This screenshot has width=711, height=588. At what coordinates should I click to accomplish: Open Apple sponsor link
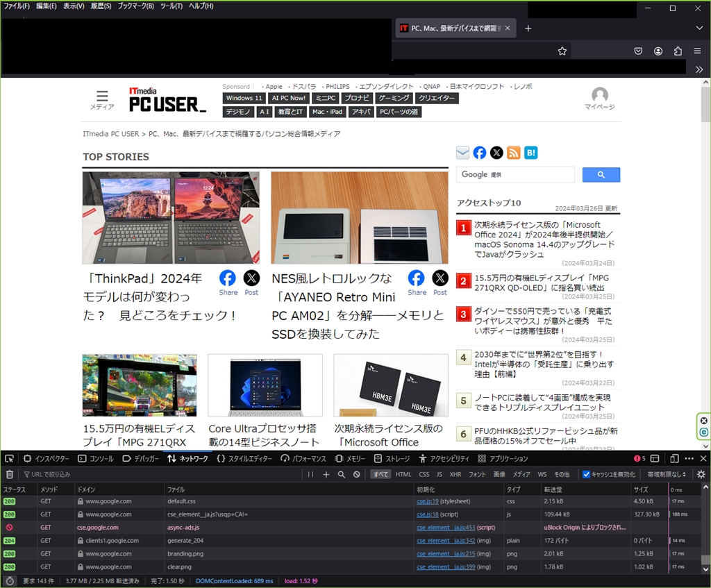pos(274,87)
